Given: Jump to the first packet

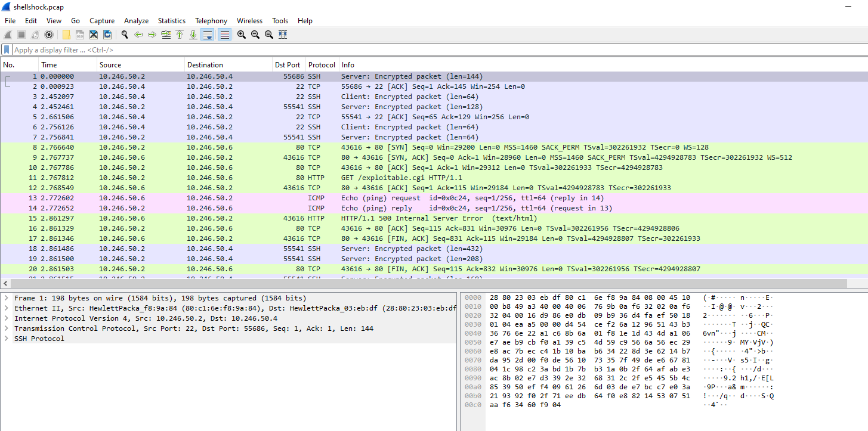Looking at the screenshot, I should (180, 35).
